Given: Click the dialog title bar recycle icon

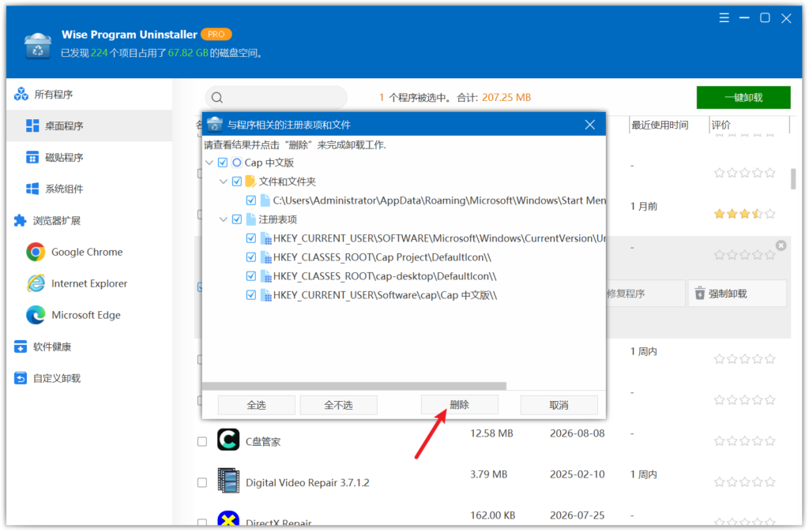Looking at the screenshot, I should pyautogui.click(x=215, y=124).
